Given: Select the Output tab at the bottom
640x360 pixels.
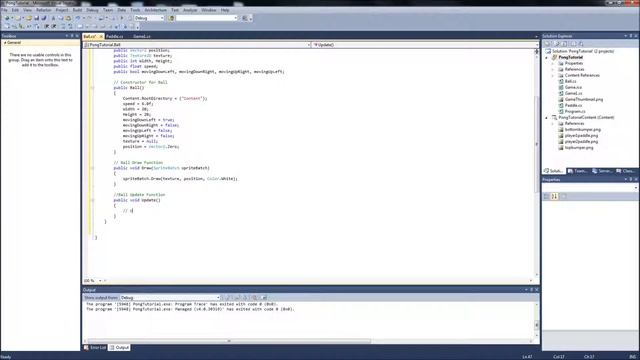Looking at the screenshot, I should coord(120,347).
